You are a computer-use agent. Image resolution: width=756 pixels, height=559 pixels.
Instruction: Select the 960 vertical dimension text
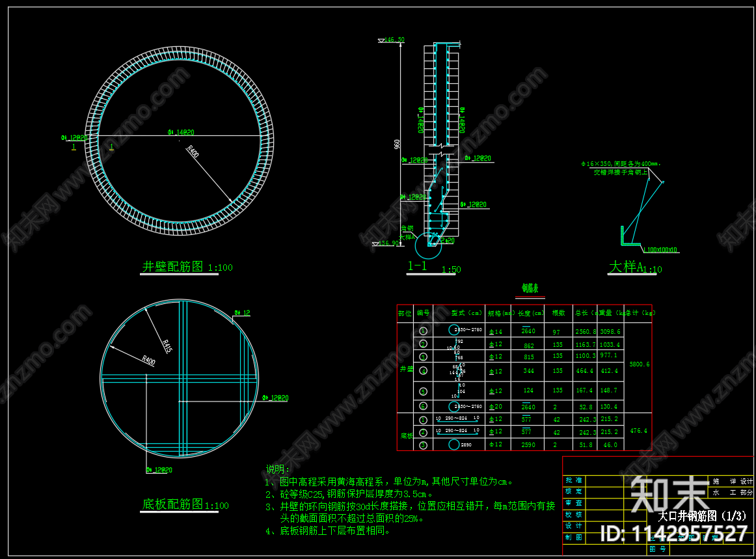point(397,144)
